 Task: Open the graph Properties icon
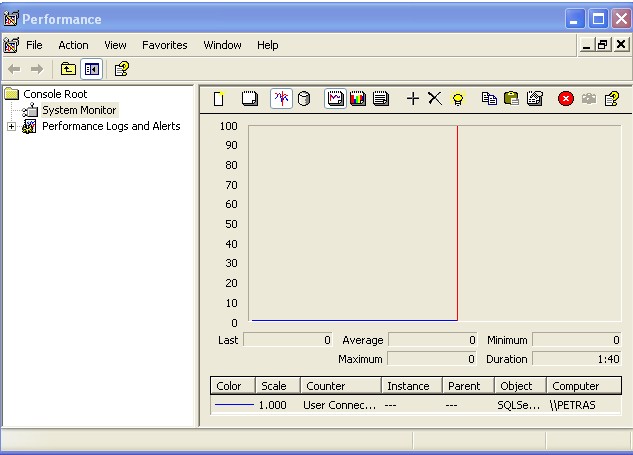[535, 99]
